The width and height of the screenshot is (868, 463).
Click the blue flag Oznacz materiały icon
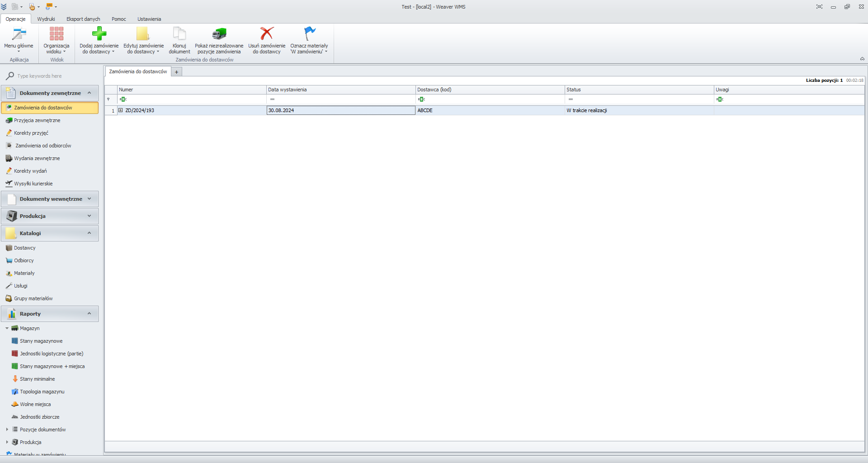pyautogui.click(x=309, y=34)
